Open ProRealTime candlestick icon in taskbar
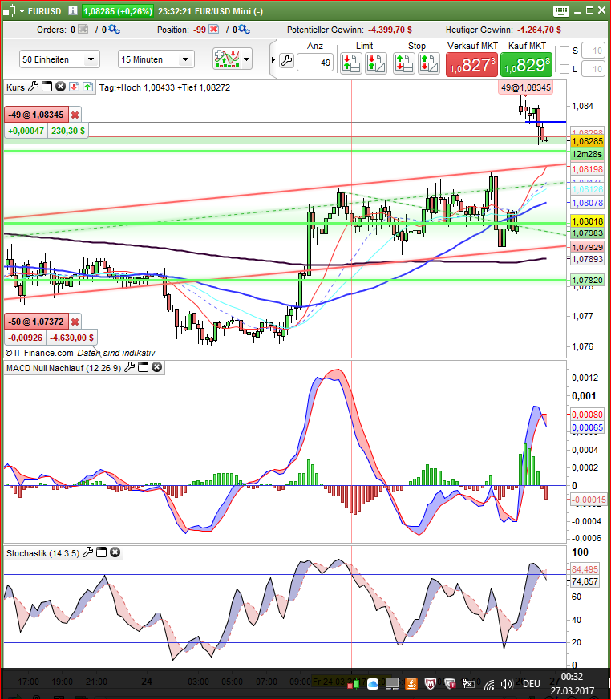Image resolution: width=611 pixels, height=700 pixels. coord(353,684)
